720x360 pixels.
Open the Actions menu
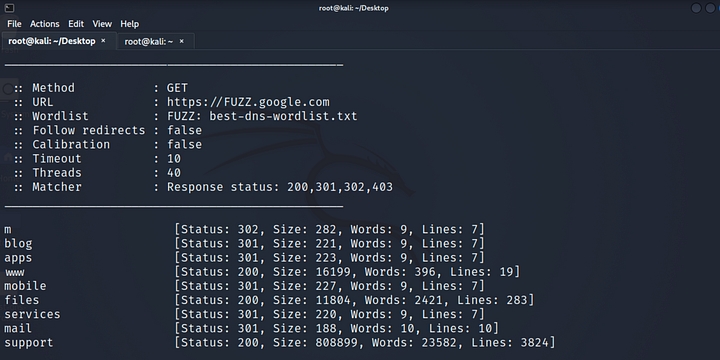pos(45,24)
